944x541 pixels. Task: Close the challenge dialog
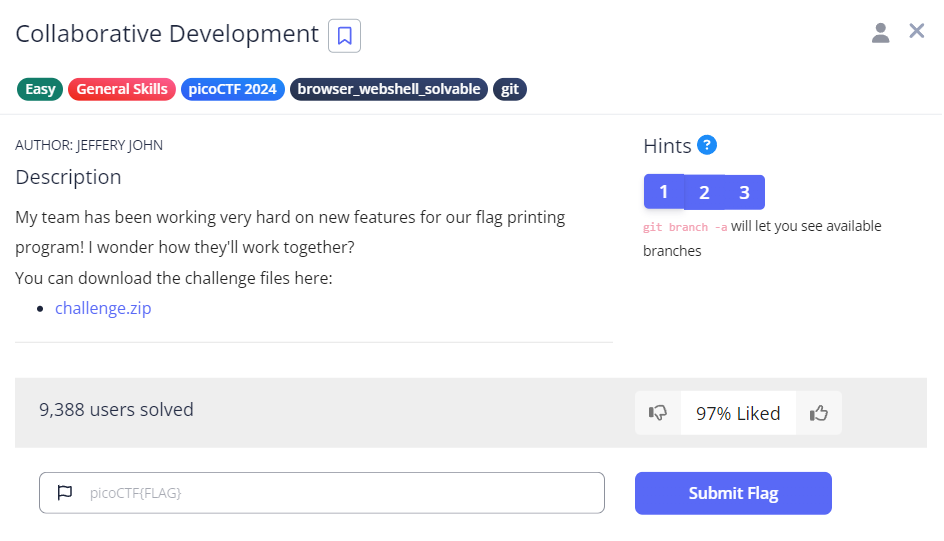click(916, 31)
